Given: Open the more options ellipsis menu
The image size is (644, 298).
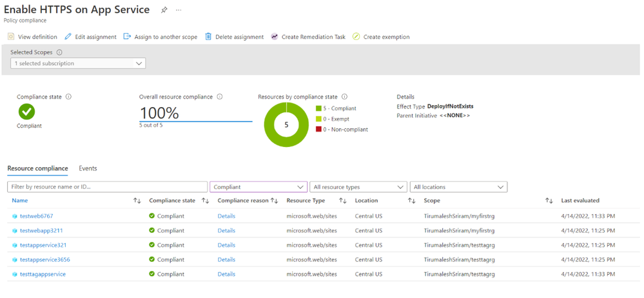Looking at the screenshot, I should [179, 10].
